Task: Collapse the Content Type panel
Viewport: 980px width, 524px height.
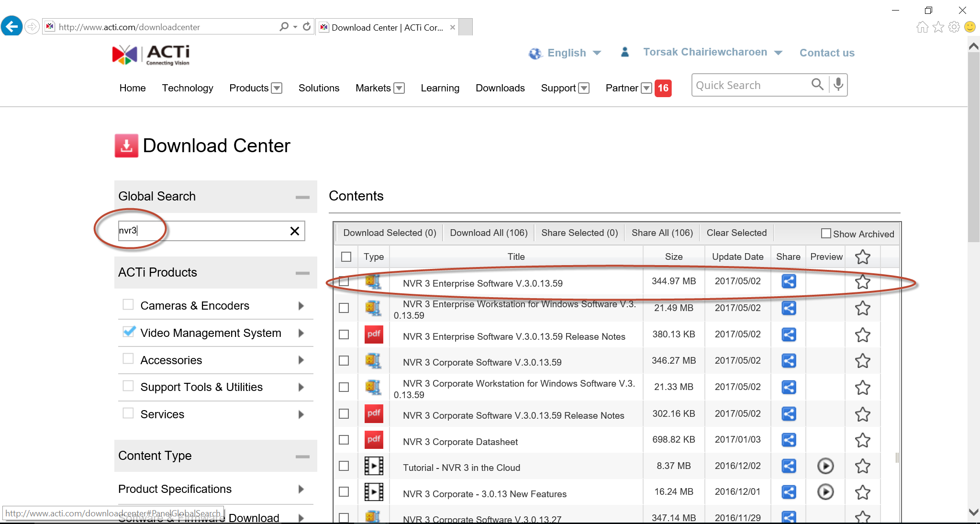Action: [302, 457]
